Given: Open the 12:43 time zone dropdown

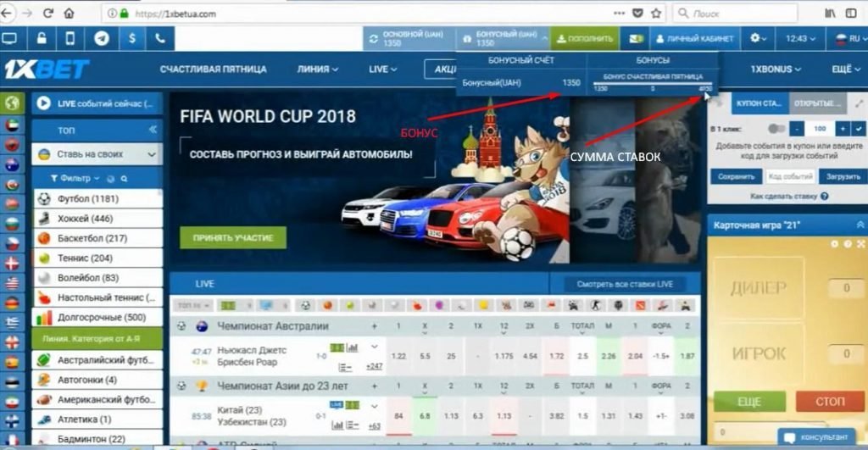Looking at the screenshot, I should pyautogui.click(x=800, y=39).
